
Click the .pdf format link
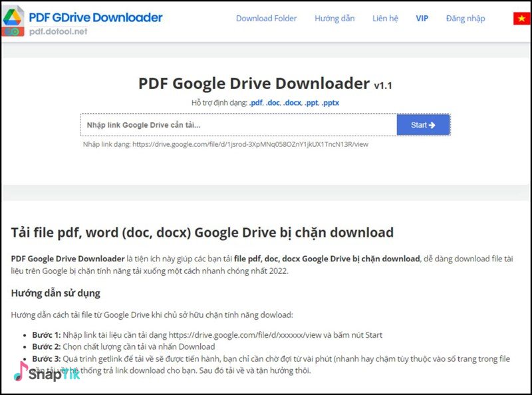tap(256, 103)
